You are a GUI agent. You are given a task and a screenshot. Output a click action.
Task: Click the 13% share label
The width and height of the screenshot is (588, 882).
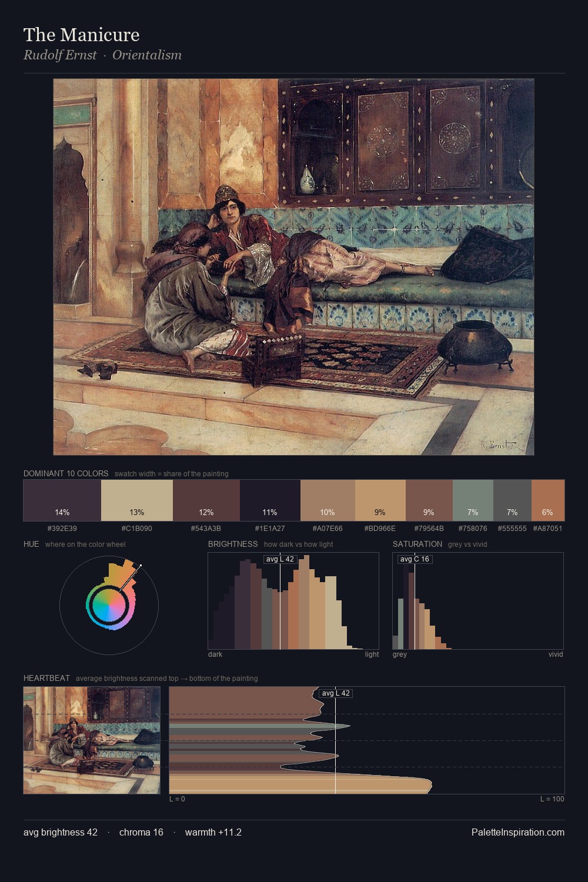pos(137,513)
